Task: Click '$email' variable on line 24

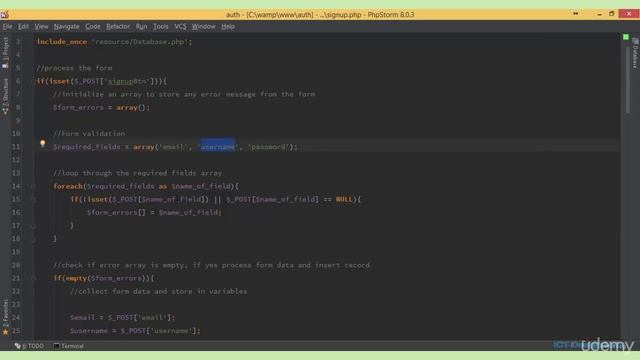Action: coord(82,317)
